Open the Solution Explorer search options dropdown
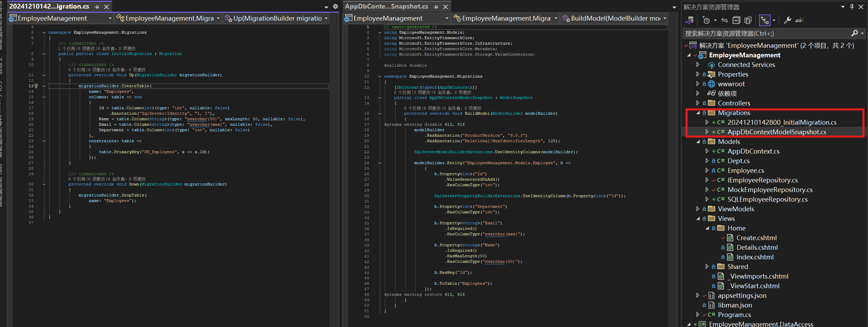The image size is (868, 327). pyautogui.click(x=862, y=33)
